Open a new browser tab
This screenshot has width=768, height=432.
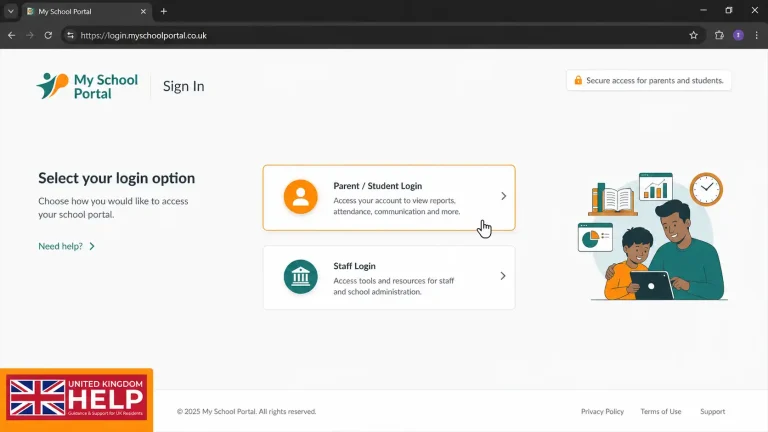[164, 11]
